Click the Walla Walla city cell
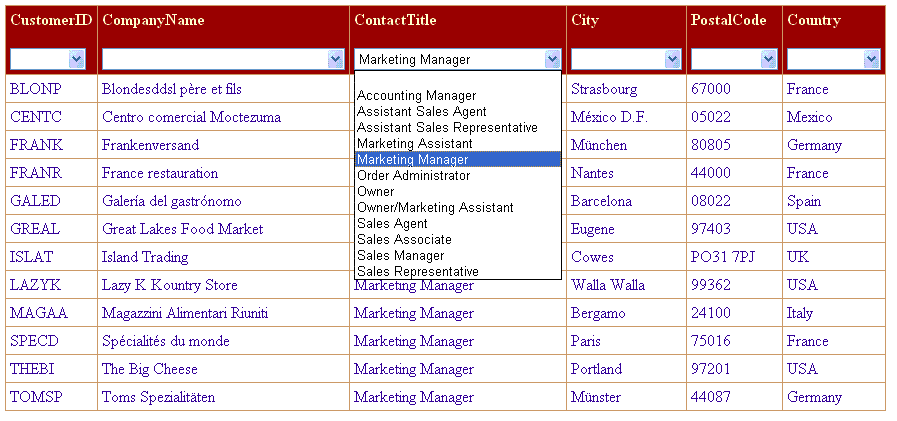This screenshot has height=421, width=897. click(608, 285)
